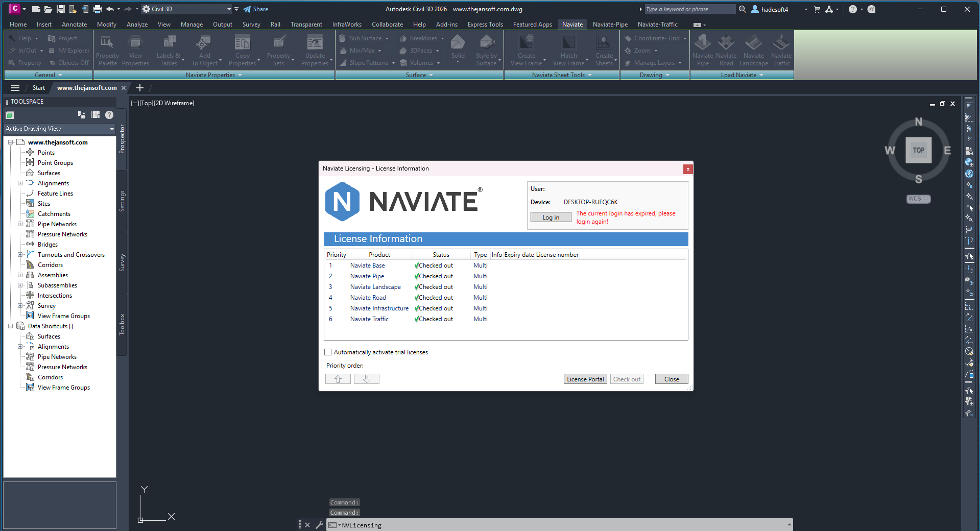Click the Close button in license dialog
980x531 pixels.
tap(672, 379)
